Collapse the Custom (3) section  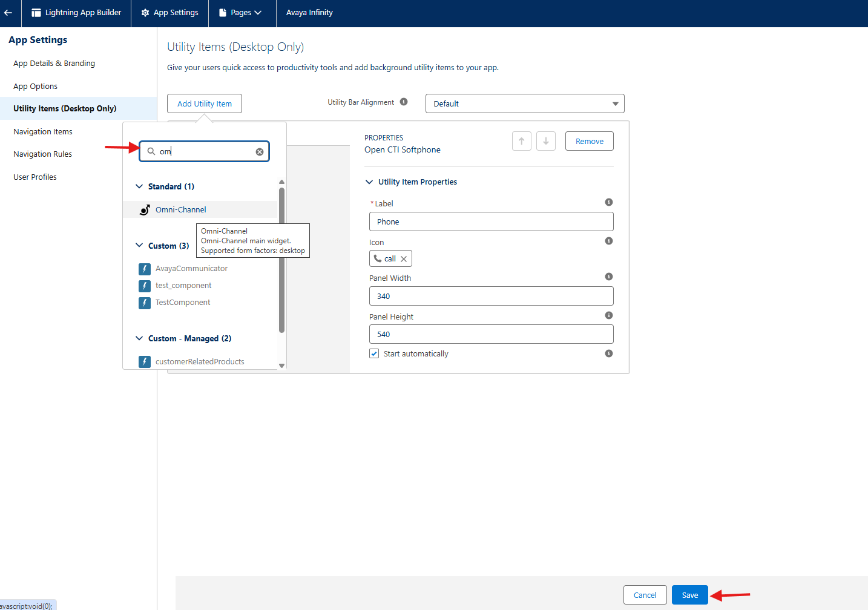[x=139, y=246]
